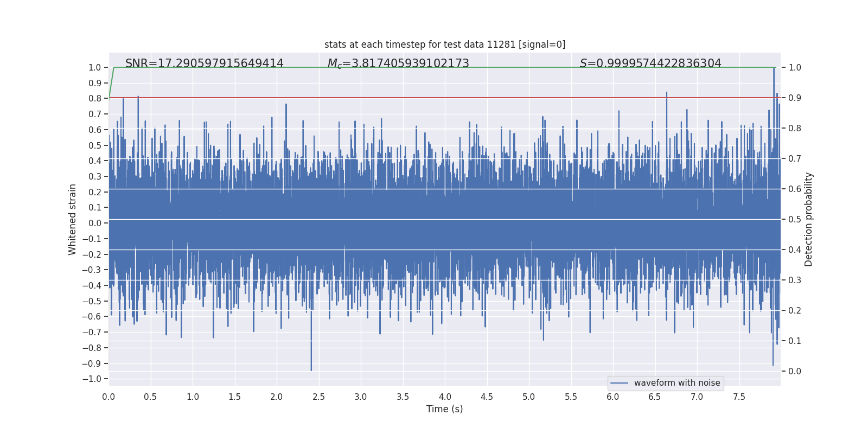Click the chirp mass Mc annotation

tap(398, 63)
